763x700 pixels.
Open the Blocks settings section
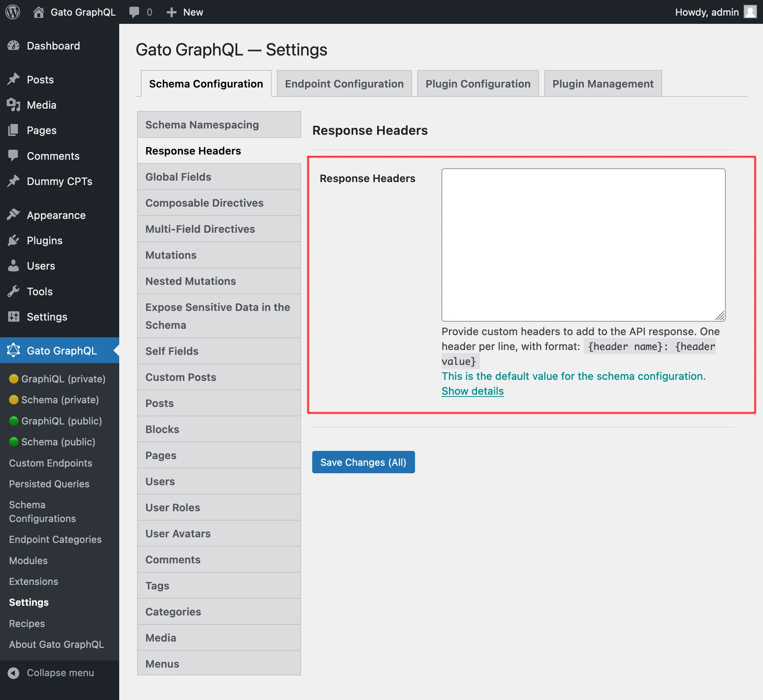pos(219,429)
